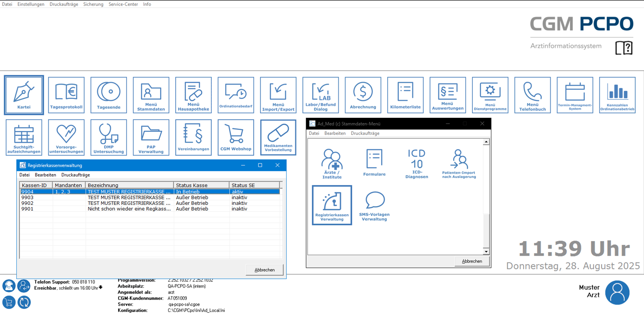This screenshot has height=323, width=644.
Task: Open Vorsorgeuntersuchungen heart icon
Action: coord(66,137)
